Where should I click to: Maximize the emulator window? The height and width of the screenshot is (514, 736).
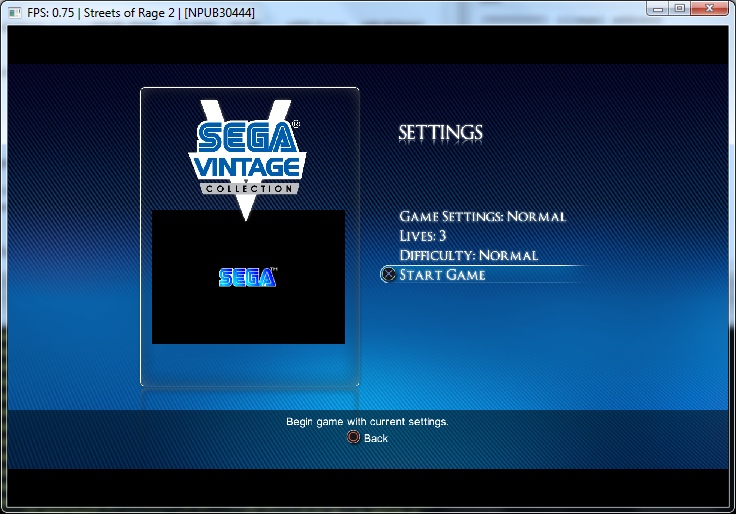click(x=680, y=8)
